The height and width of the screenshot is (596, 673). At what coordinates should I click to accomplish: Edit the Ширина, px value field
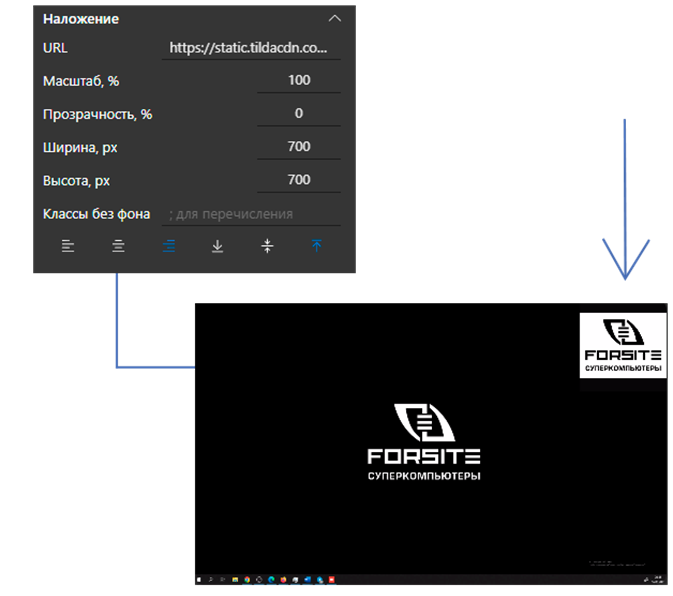299,147
